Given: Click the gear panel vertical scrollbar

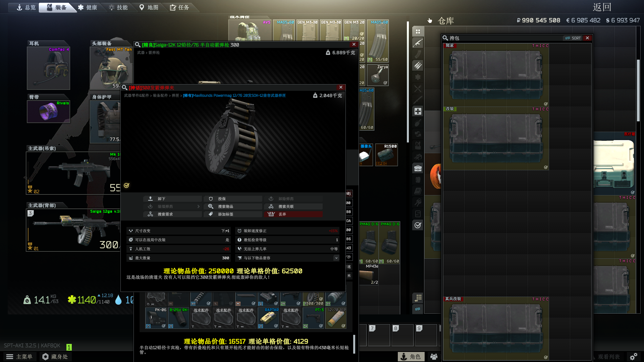Looking at the screenshot, I should click(x=408, y=82).
